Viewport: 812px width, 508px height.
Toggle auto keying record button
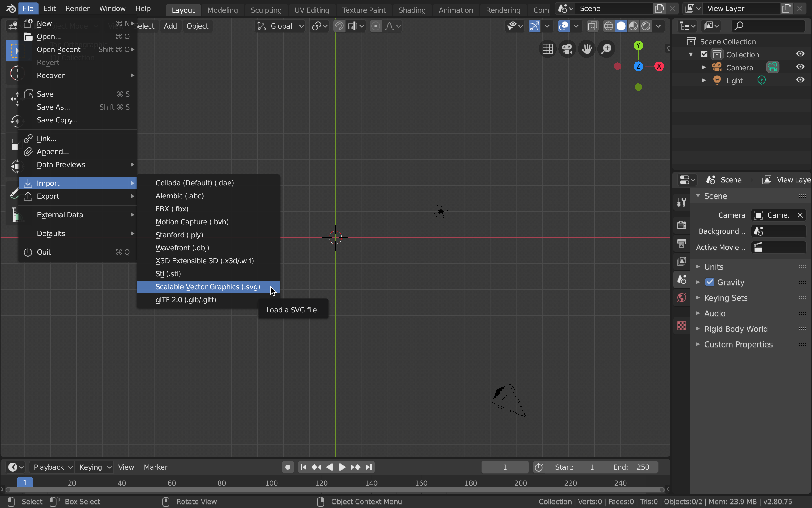tap(288, 467)
